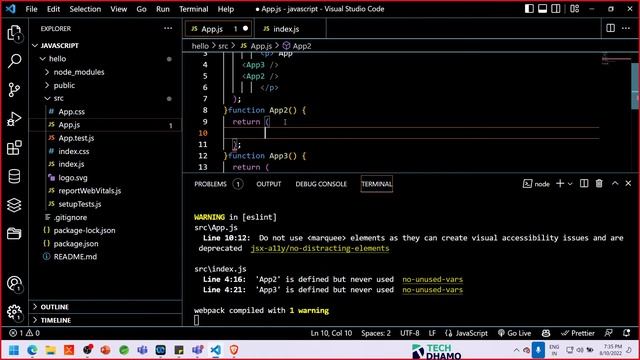Image resolution: width=640 pixels, height=360 pixels.
Task: Select the node terminal instance
Action: [x=536, y=184]
